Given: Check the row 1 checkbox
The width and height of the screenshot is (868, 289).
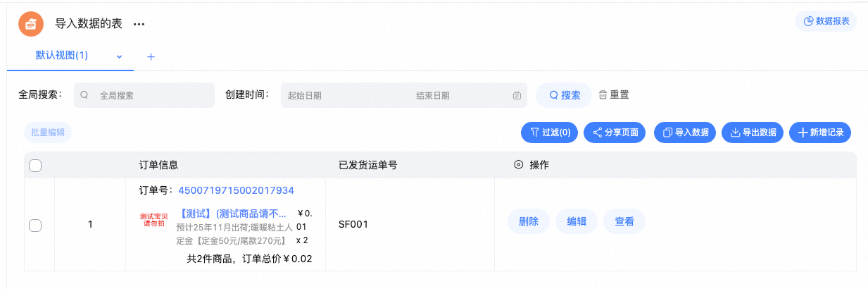Looking at the screenshot, I should pyautogui.click(x=35, y=225).
